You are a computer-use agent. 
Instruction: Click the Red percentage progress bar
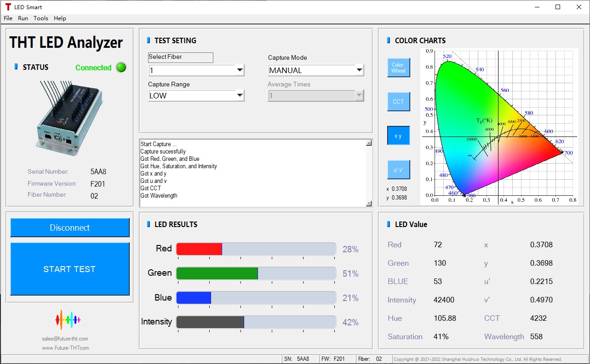(256, 249)
